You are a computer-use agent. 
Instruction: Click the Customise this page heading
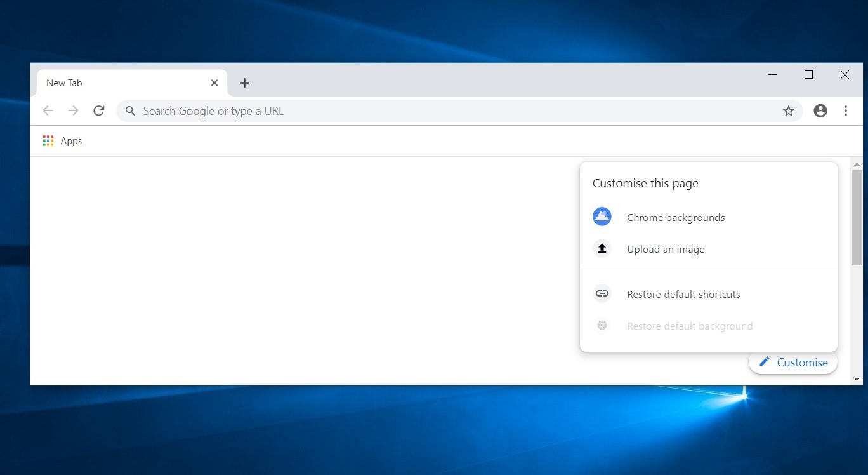point(645,184)
